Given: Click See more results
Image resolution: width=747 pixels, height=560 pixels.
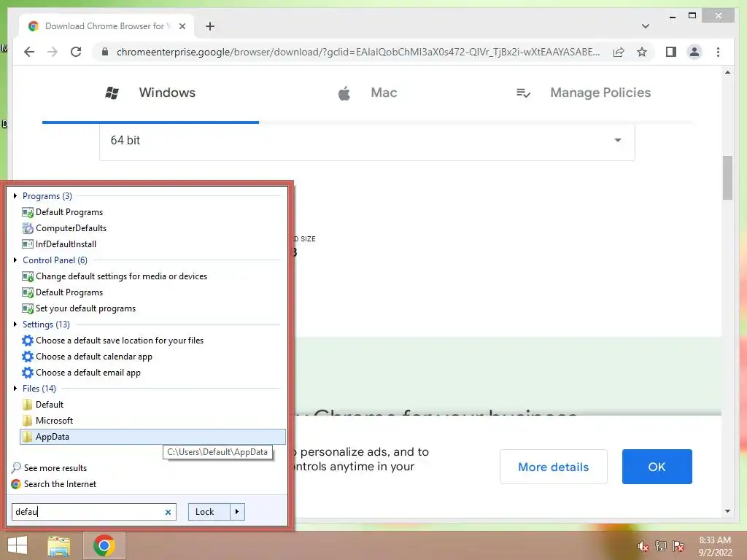Looking at the screenshot, I should coord(49,468).
